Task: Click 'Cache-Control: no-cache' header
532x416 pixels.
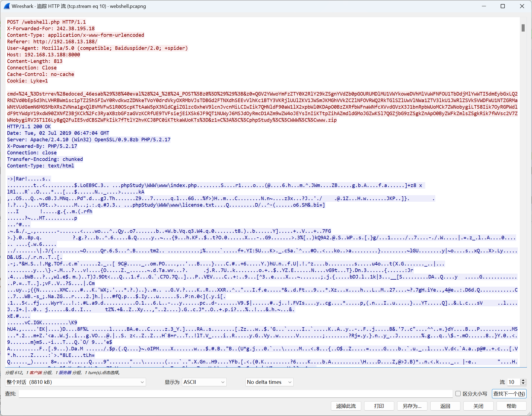Action: (41, 74)
